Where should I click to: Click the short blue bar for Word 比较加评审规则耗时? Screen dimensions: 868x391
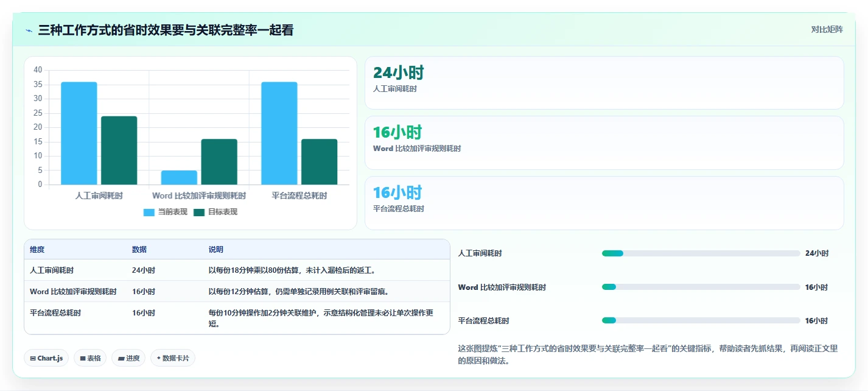tap(179, 177)
